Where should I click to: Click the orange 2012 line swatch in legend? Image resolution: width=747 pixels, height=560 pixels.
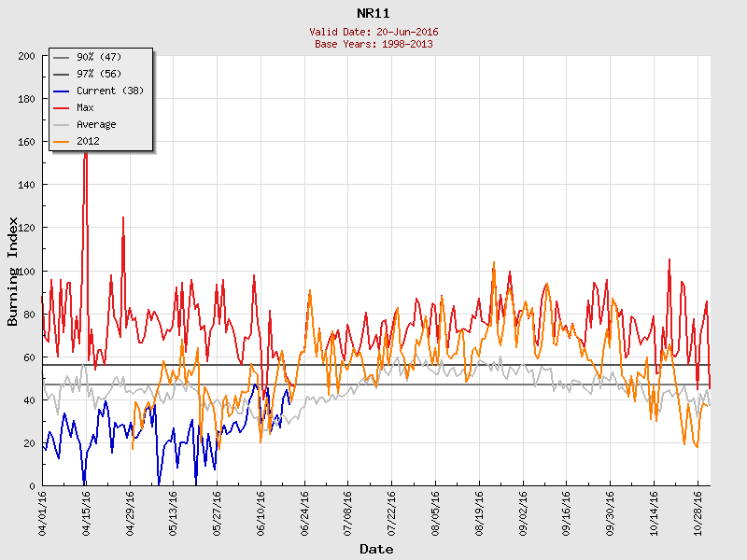pyautogui.click(x=63, y=141)
